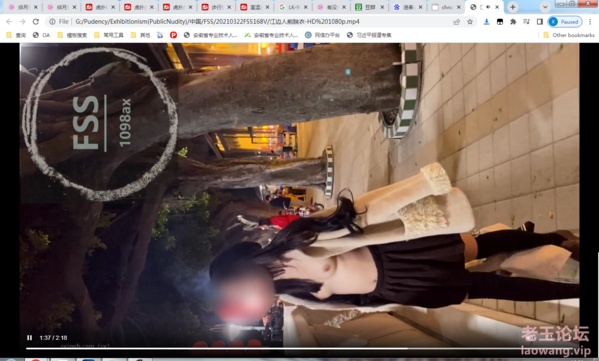Screen dimensions: 599x361
Task: Open Chrome's three-dot menu
Action: point(590,22)
